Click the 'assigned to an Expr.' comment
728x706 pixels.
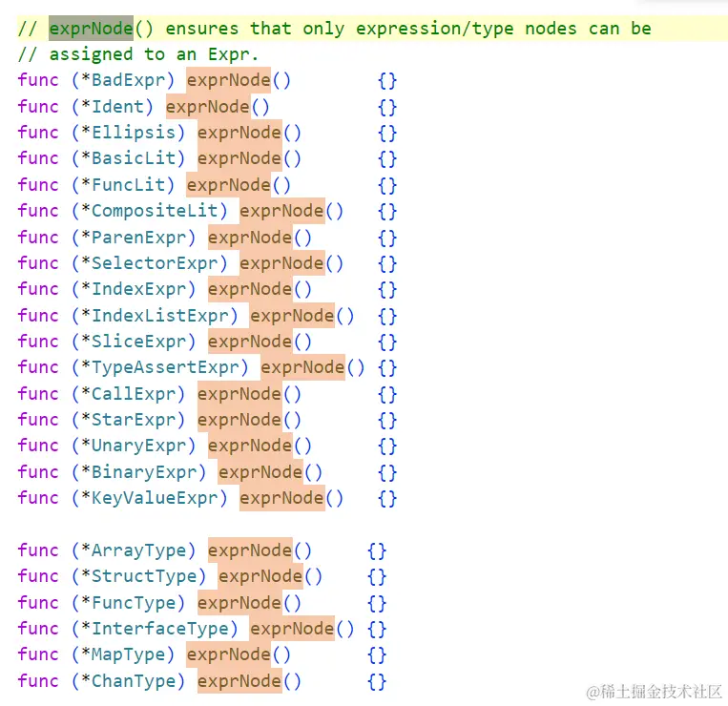[154, 54]
